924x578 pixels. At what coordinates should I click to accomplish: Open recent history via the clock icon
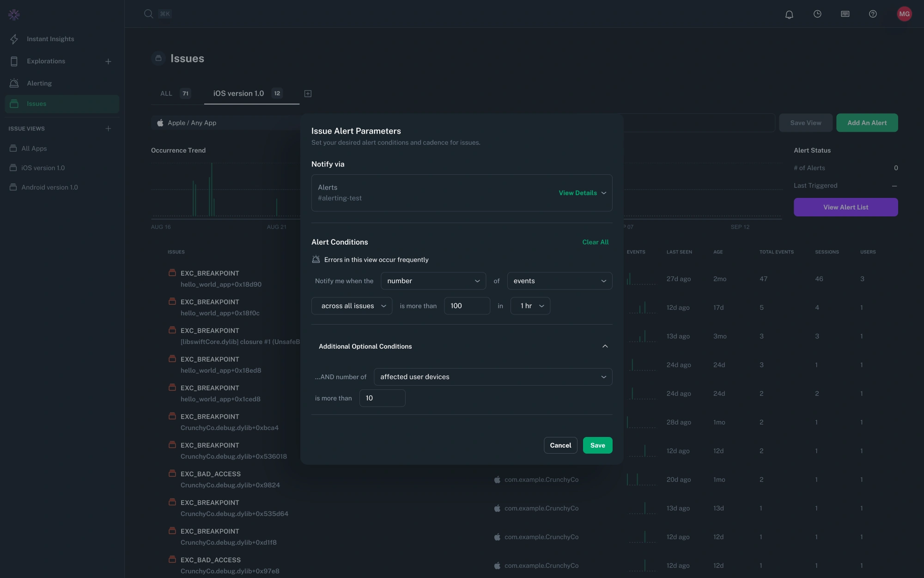(817, 14)
